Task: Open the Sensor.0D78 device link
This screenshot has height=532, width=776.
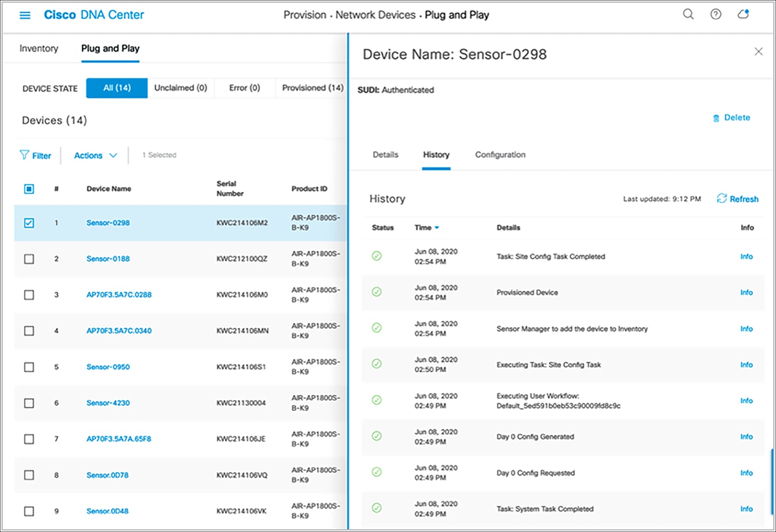Action: (107, 475)
